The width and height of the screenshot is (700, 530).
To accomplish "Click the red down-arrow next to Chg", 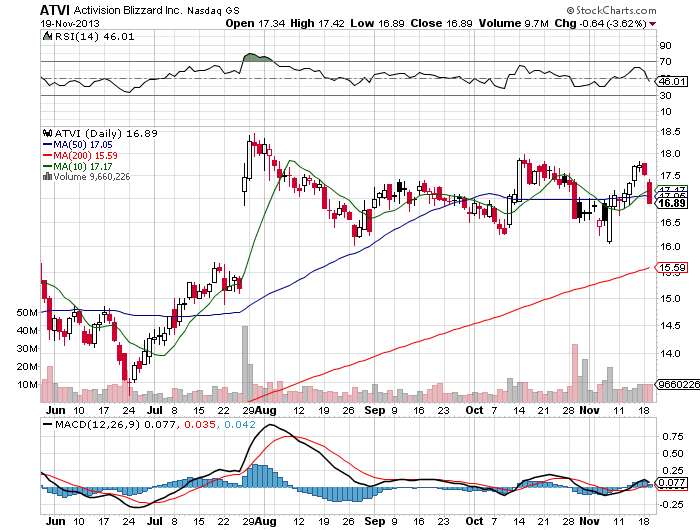I will [x=652, y=24].
